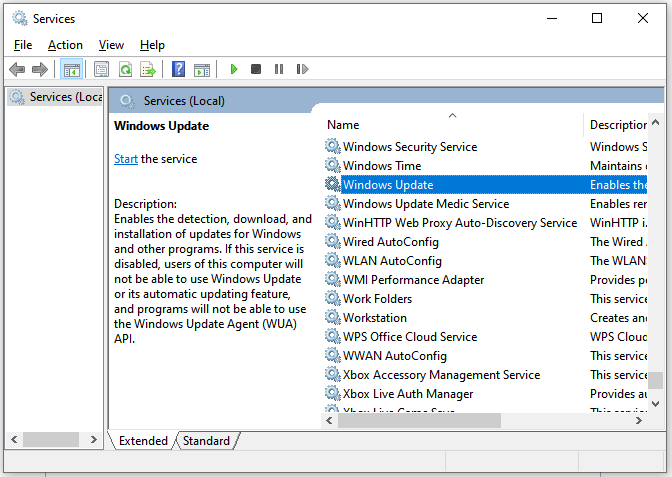Screen dimensions: 672x477
Task: Select Windows Update Medic Service name
Action: (x=426, y=204)
